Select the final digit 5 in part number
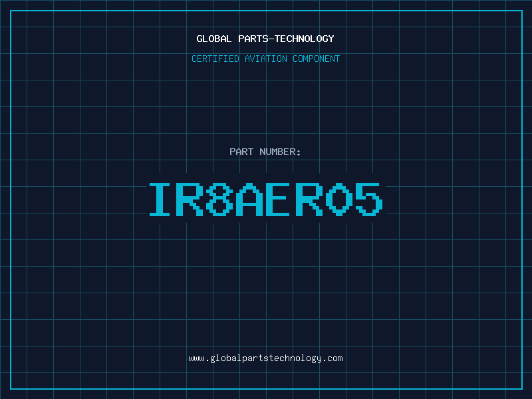Viewport: 532px width, 399px height. [x=370, y=199]
